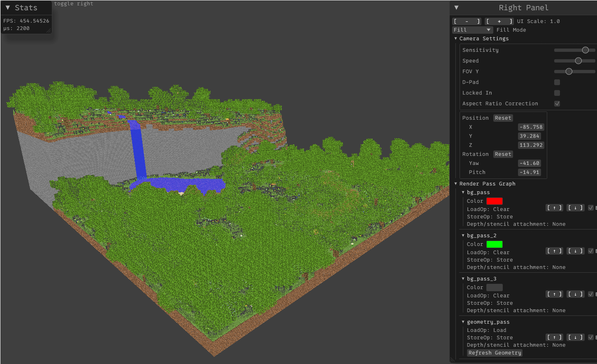Click the Refresh Geometry button
The width and height of the screenshot is (597, 364).
tap(495, 352)
